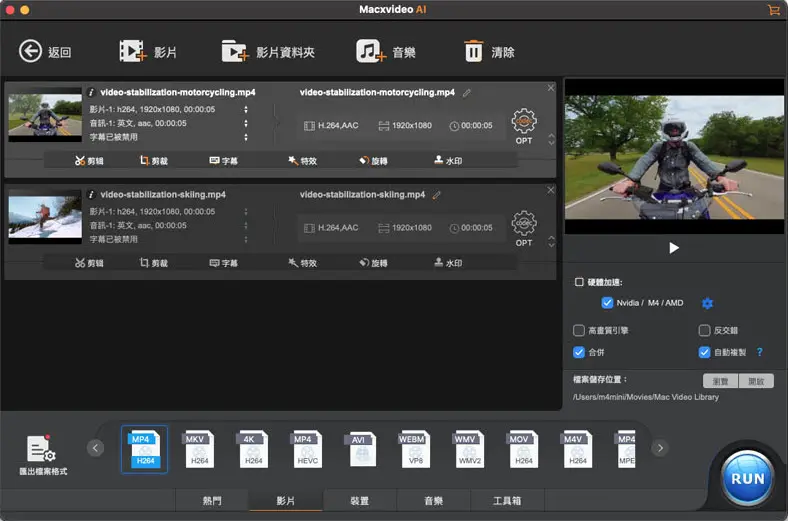Toggle the Nvidia / M4 / AMD checkbox

[x=607, y=303]
